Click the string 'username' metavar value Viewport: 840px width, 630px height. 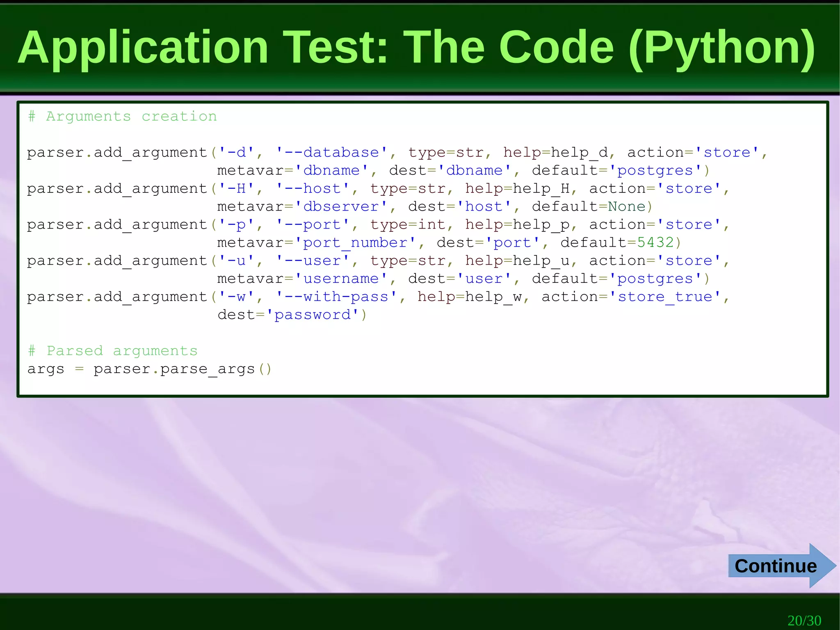341,279
